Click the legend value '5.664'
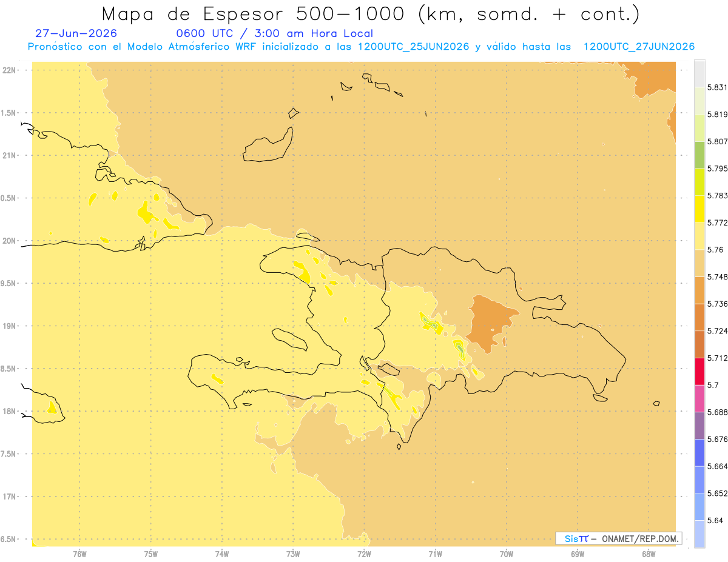This screenshot has width=728, height=562. [717, 467]
